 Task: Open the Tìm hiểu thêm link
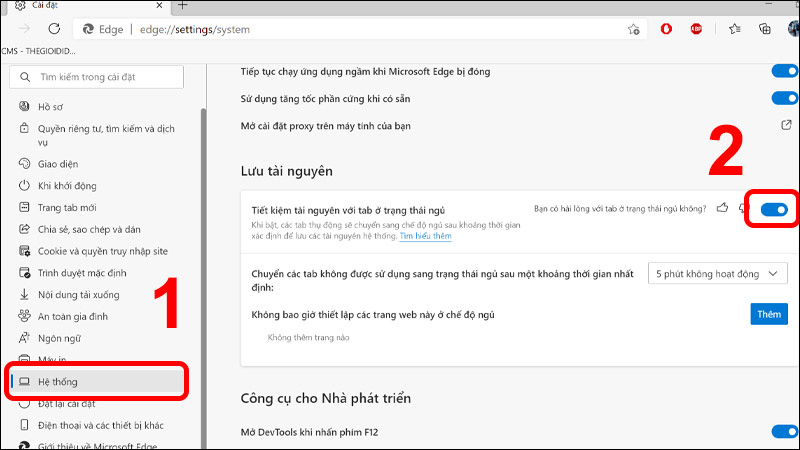coord(426,236)
